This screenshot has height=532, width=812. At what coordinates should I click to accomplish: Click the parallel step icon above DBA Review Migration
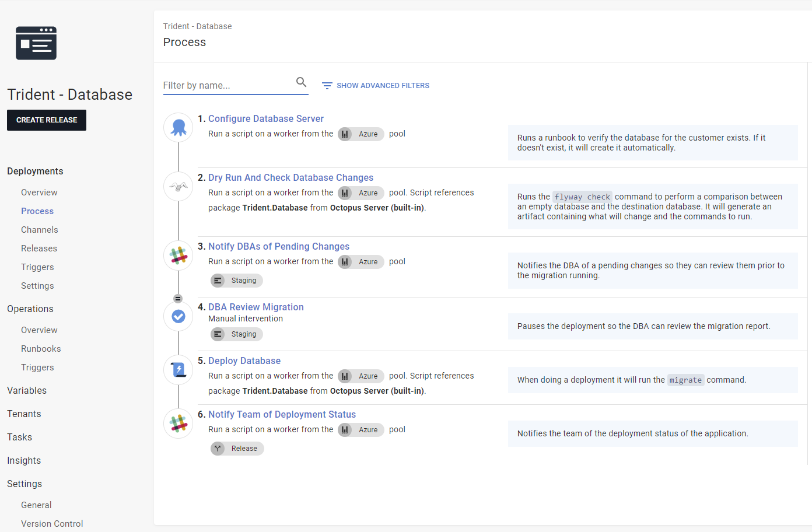point(178,298)
